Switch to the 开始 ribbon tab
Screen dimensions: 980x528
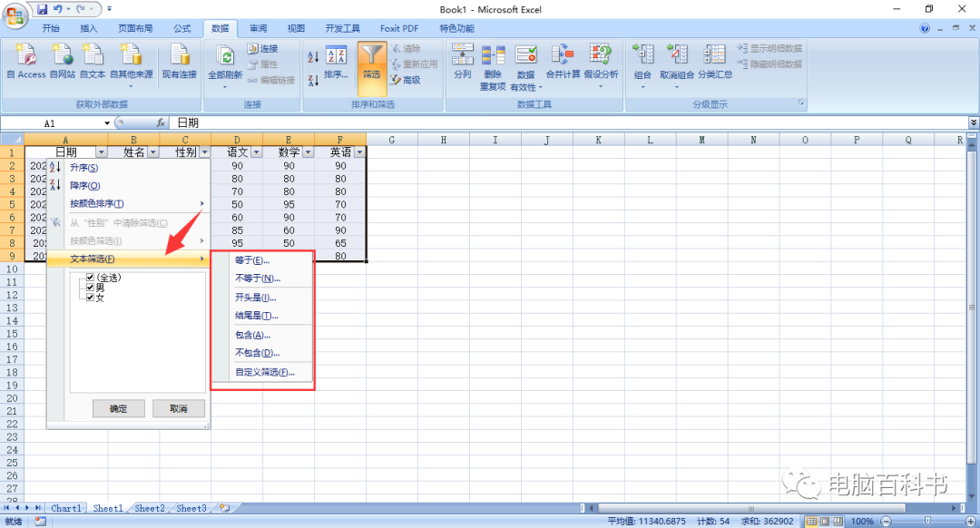click(51, 29)
